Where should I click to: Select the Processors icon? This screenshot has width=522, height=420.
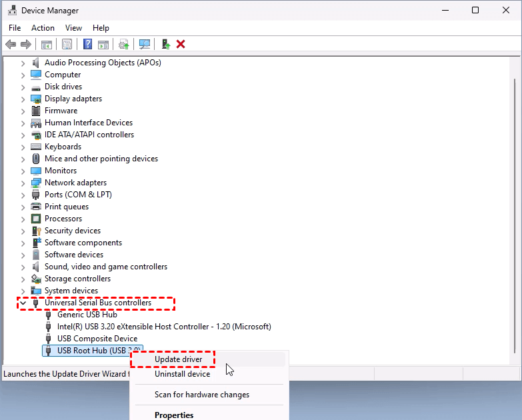pyautogui.click(x=35, y=219)
